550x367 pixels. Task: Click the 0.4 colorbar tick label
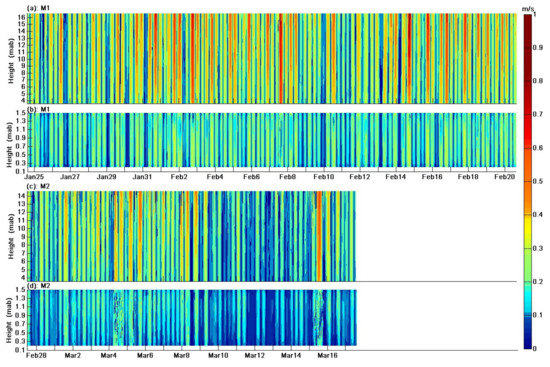pos(538,215)
